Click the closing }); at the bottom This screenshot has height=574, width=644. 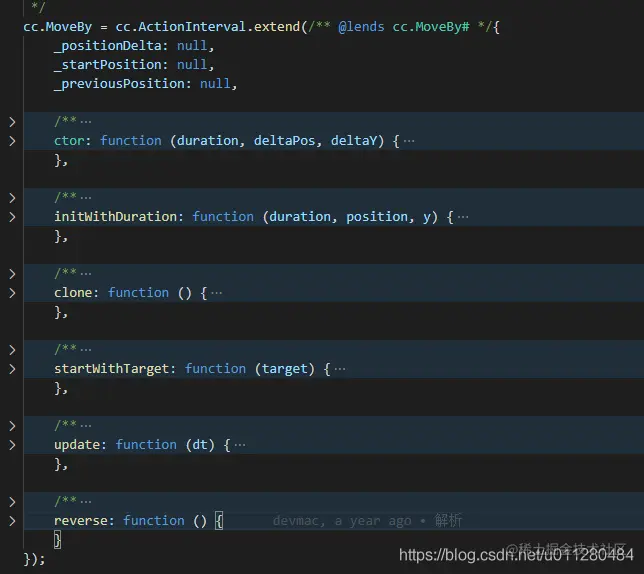[34, 559]
